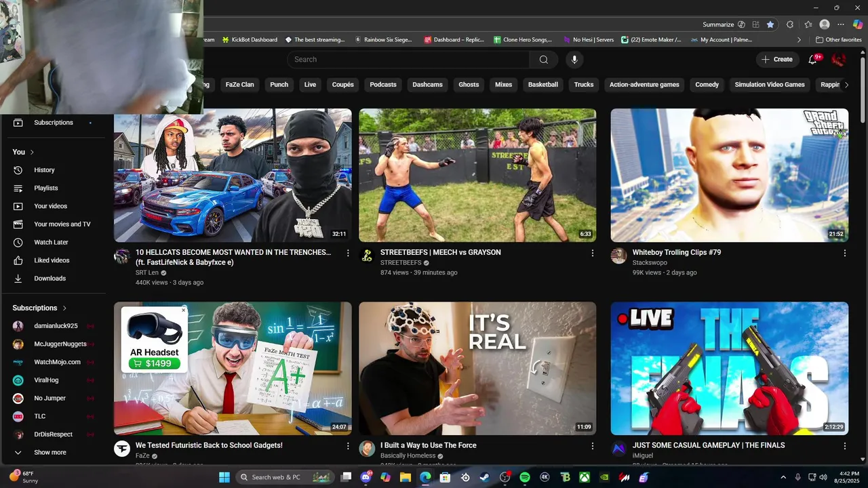The width and height of the screenshot is (868, 488).
Task: Show more bookmarks bar chevron
Action: point(799,40)
